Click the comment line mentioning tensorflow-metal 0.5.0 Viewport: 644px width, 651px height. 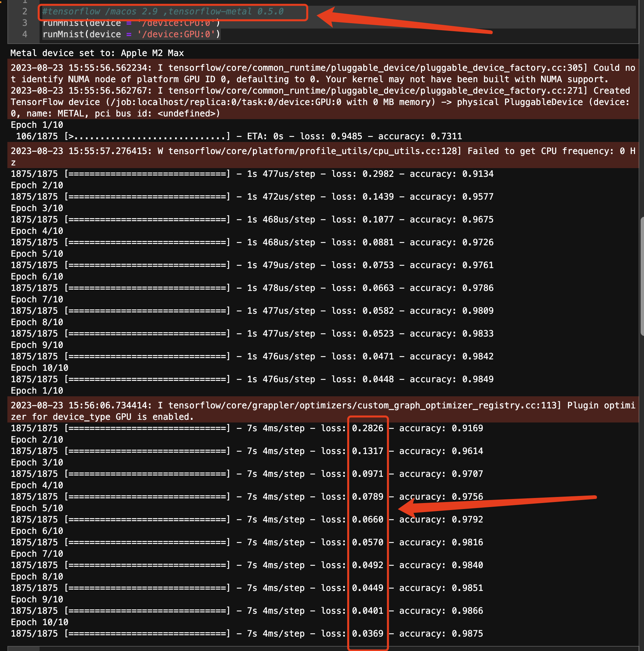tap(163, 11)
